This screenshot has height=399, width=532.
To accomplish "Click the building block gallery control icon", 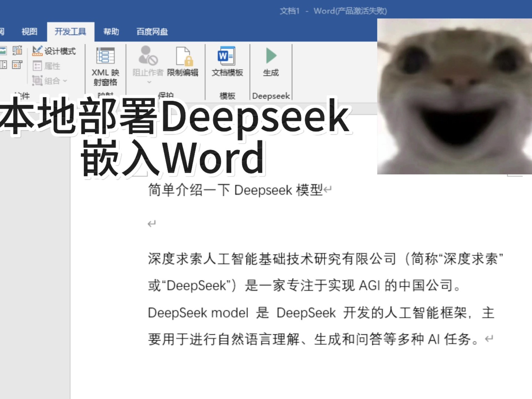I will (x=17, y=51).
